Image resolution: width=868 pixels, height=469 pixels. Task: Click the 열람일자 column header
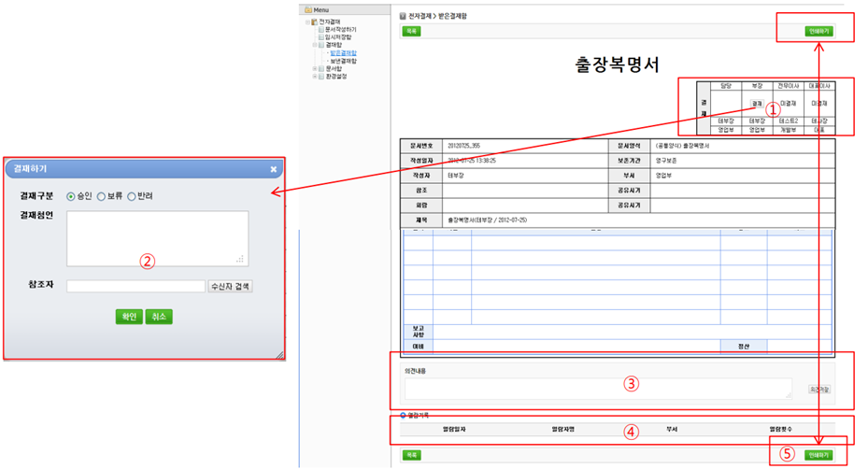(x=454, y=429)
